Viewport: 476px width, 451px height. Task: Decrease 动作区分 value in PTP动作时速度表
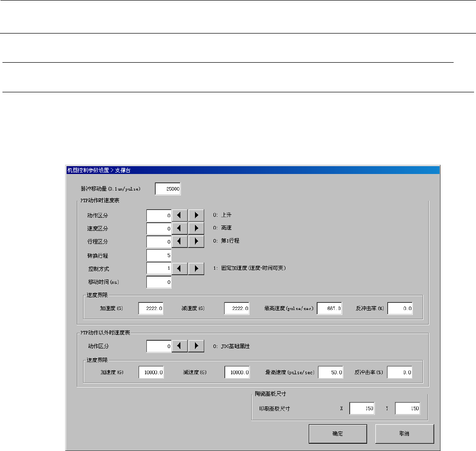pos(180,215)
